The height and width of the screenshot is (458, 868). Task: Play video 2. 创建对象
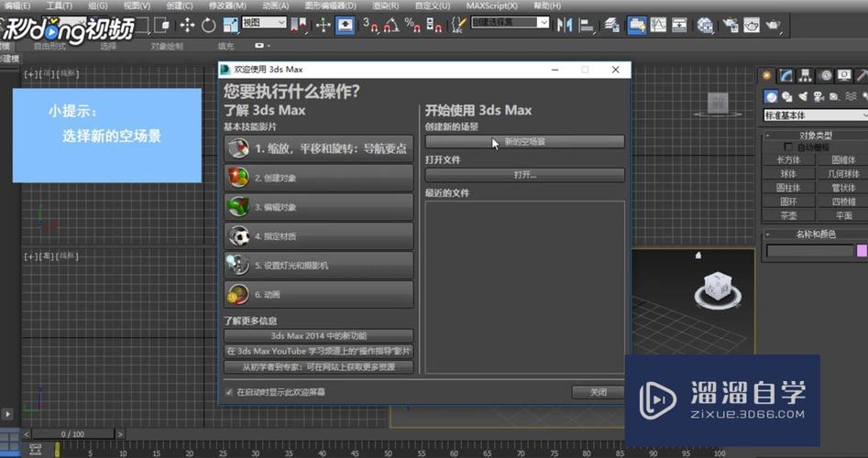(x=318, y=178)
